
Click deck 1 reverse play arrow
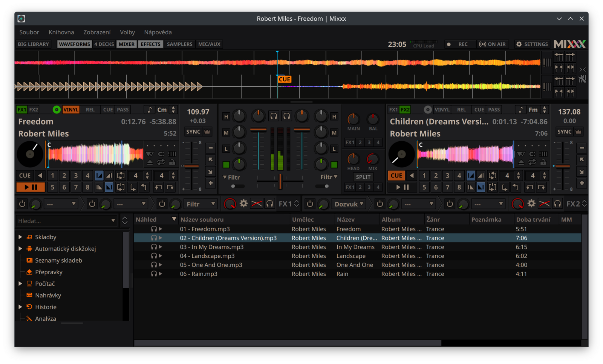point(40,176)
